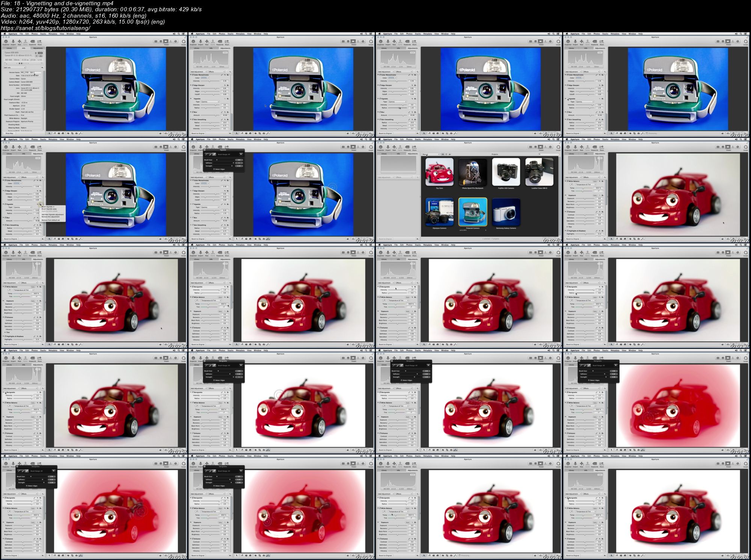In the 00:01:40 frame, toggle the Blur checkbox
This screenshot has width=751, height=560.
pos(5,217)
